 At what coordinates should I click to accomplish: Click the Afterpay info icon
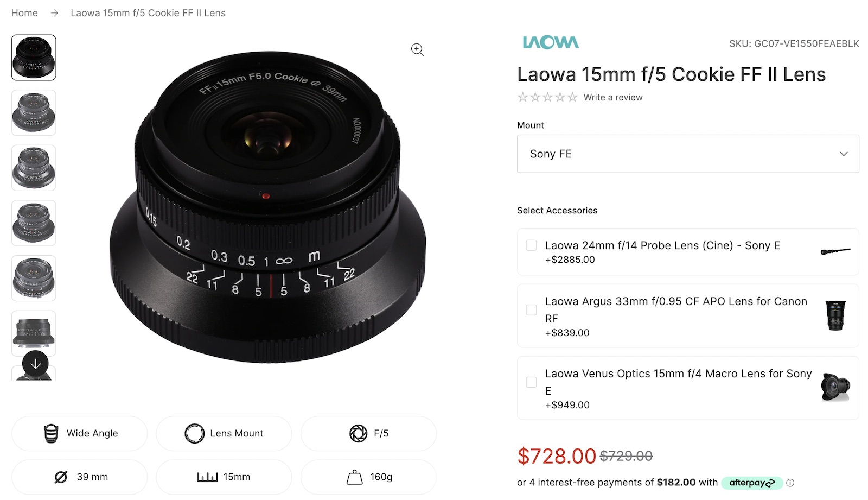pos(790,483)
